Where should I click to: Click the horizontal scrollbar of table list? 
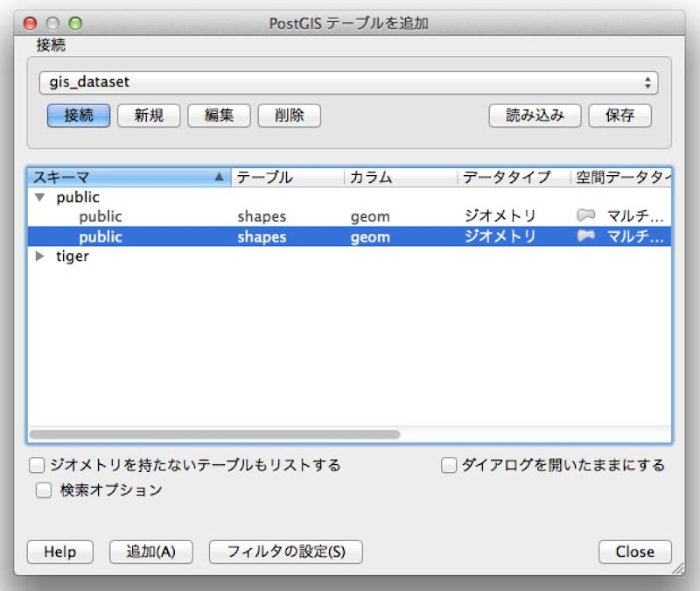(214, 434)
